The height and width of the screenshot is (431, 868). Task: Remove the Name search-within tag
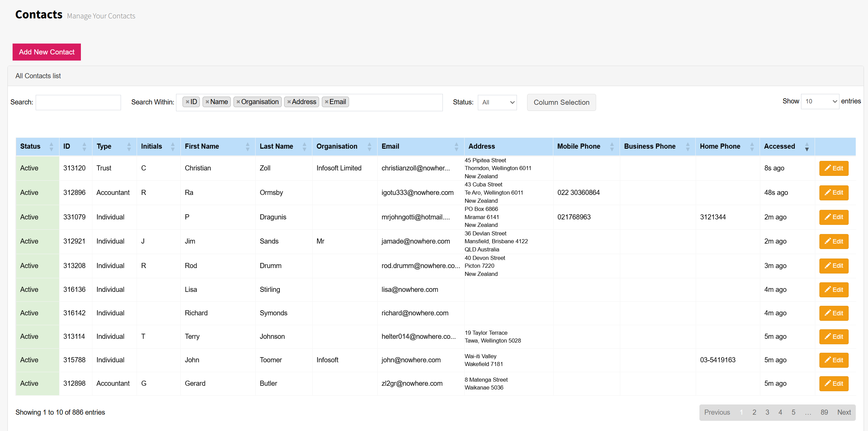click(x=207, y=102)
